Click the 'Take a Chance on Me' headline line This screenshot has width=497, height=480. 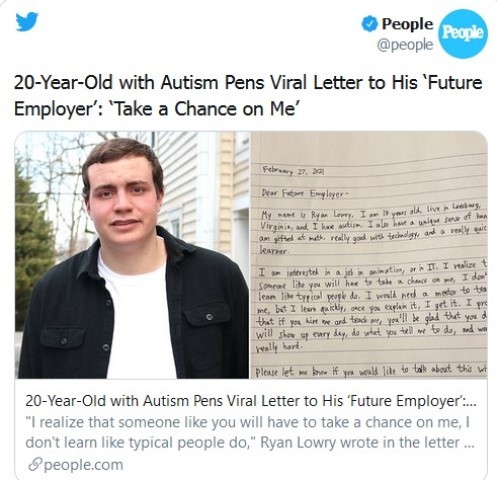pyautogui.click(x=155, y=109)
